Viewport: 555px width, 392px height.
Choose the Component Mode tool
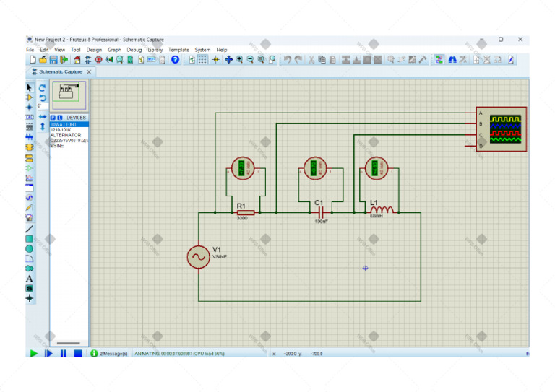pos(30,97)
